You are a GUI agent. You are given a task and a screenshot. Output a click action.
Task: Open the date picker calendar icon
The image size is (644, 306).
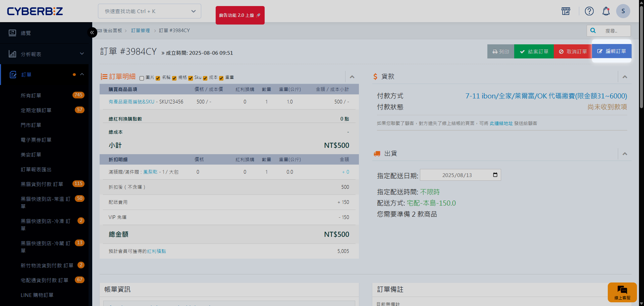tap(495, 175)
